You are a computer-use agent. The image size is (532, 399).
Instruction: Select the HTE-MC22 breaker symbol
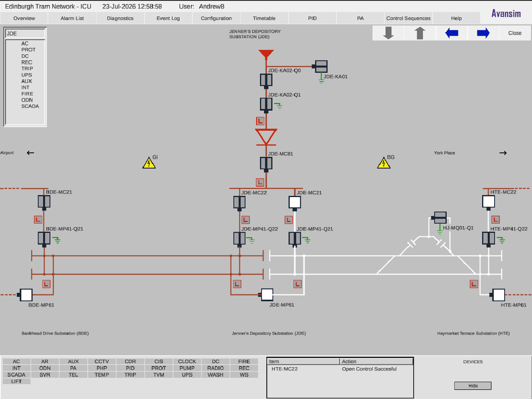(489, 202)
